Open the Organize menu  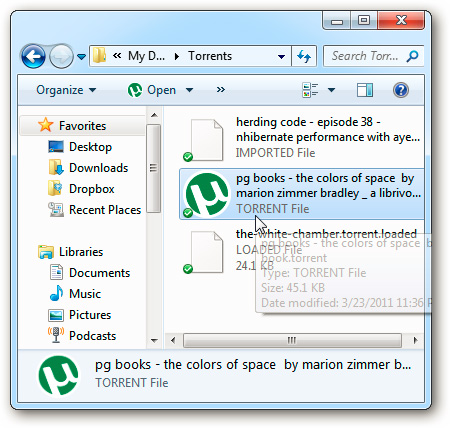click(66, 90)
